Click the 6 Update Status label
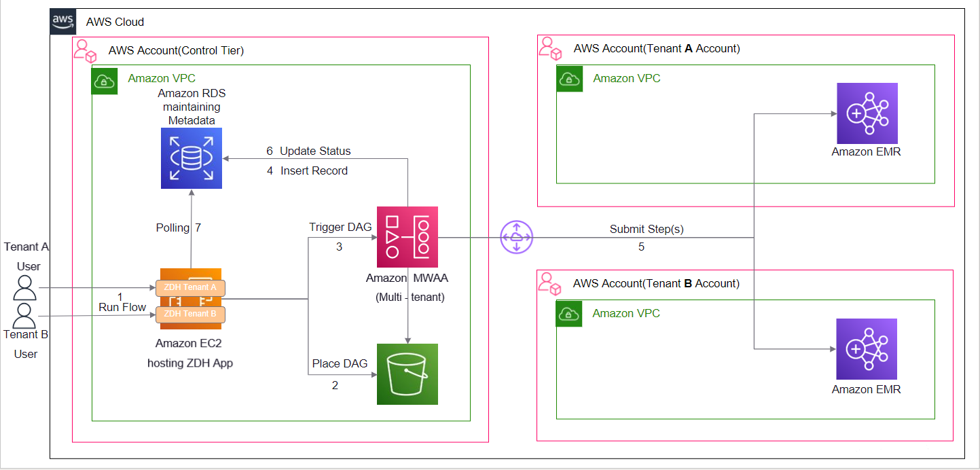980x470 pixels. pyautogui.click(x=308, y=151)
